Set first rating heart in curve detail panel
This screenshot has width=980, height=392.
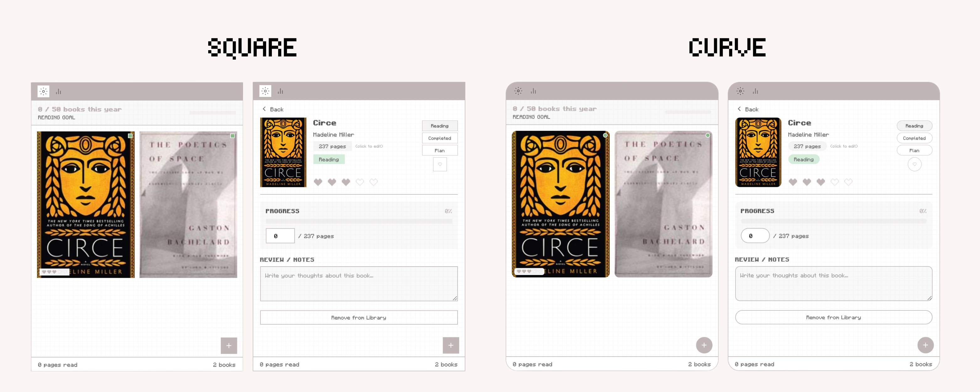click(793, 182)
